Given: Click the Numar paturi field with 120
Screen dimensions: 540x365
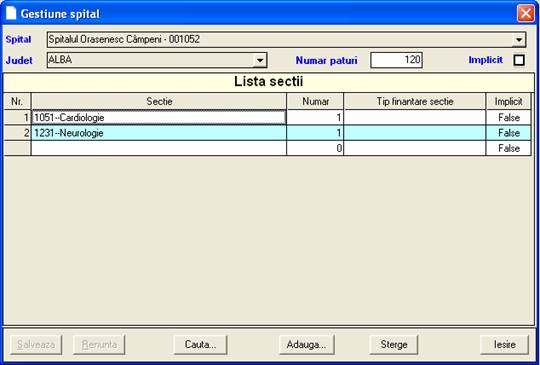Looking at the screenshot, I should pyautogui.click(x=396, y=60).
